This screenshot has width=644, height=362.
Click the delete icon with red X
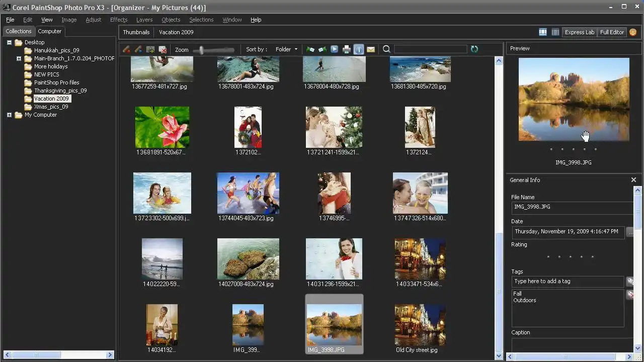tap(163, 49)
